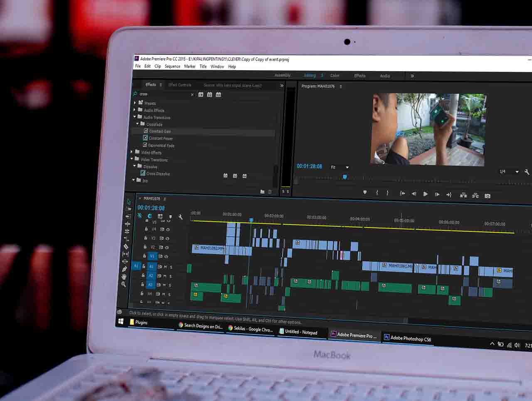Collapse the Video Transitions folder
532x401 pixels.
[x=132, y=159]
